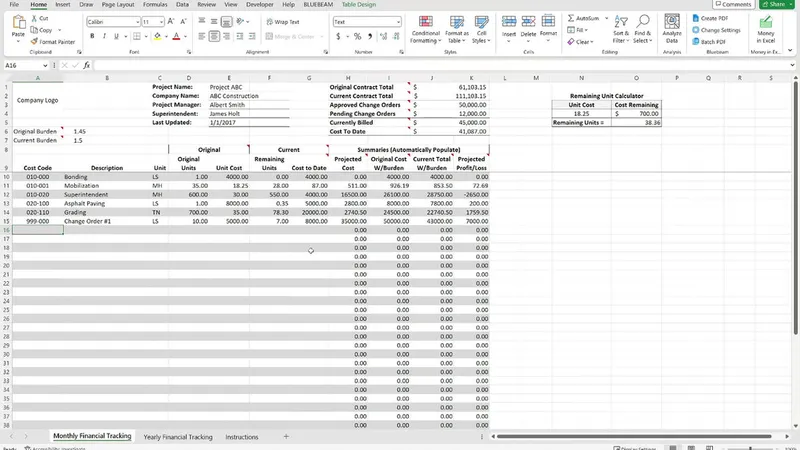Apply comma style
This screenshot has height=450, width=800.
click(x=370, y=36)
